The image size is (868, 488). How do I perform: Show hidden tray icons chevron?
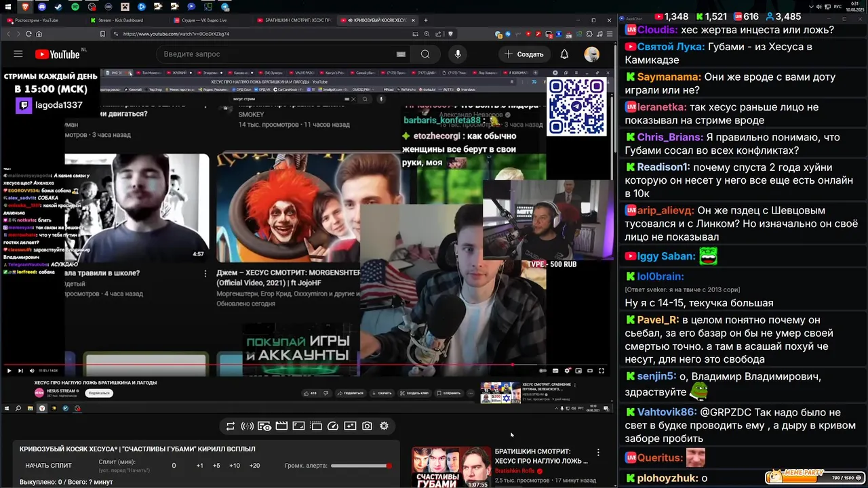coord(810,6)
